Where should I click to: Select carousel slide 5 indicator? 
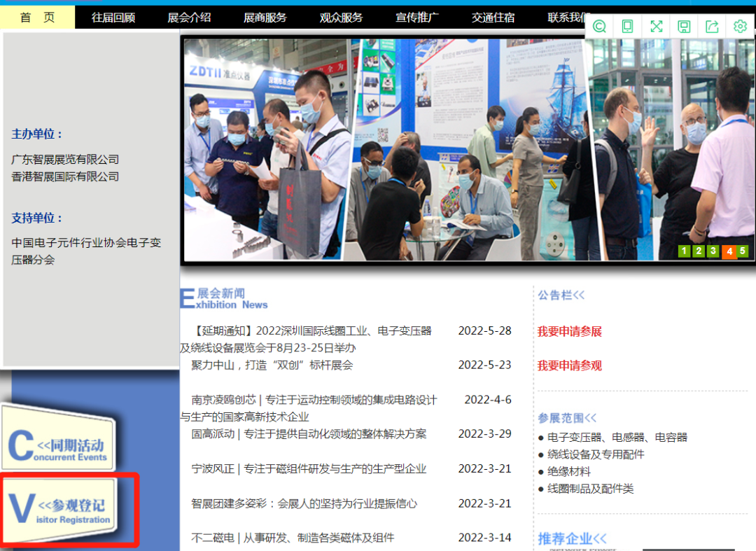[x=742, y=251]
